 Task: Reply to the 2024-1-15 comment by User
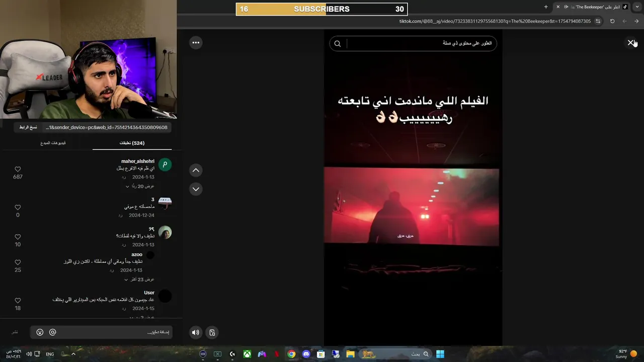pyautogui.click(x=124, y=309)
